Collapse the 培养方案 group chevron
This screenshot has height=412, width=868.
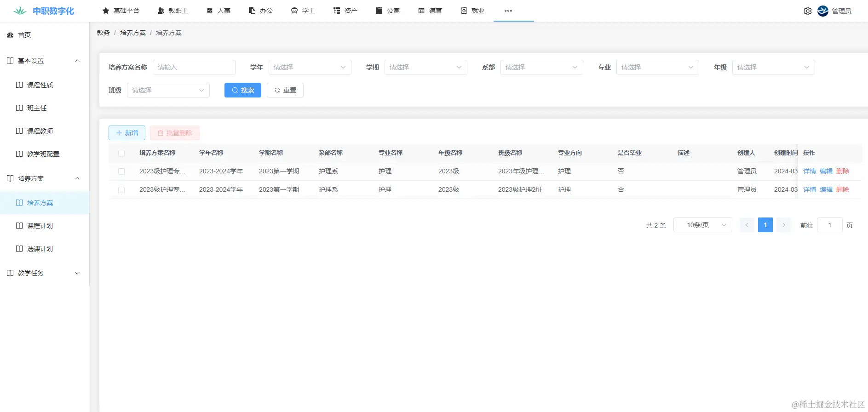77,178
